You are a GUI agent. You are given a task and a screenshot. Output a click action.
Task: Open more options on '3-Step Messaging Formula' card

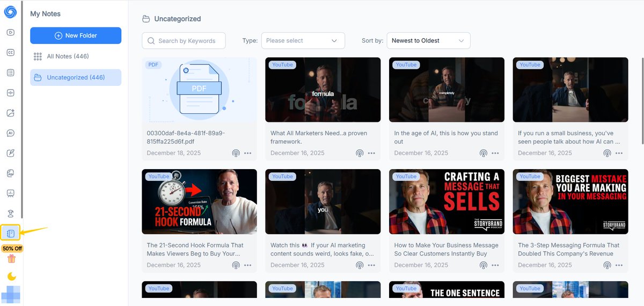[619, 265]
